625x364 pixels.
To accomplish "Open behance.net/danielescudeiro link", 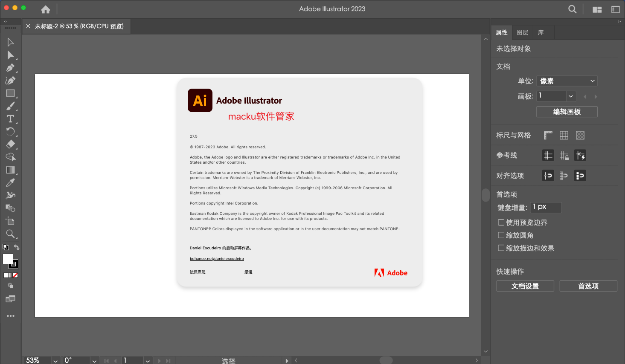I will (x=217, y=259).
